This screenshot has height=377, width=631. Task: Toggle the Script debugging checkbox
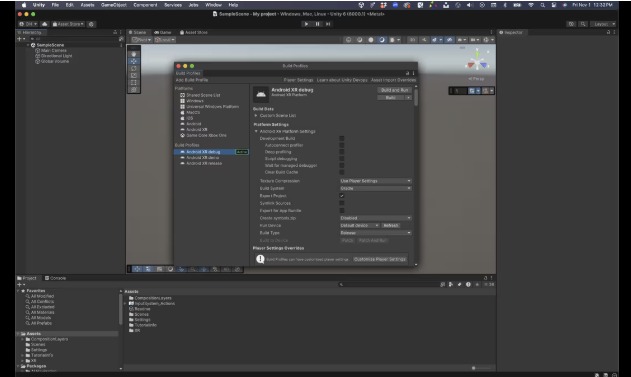342,159
